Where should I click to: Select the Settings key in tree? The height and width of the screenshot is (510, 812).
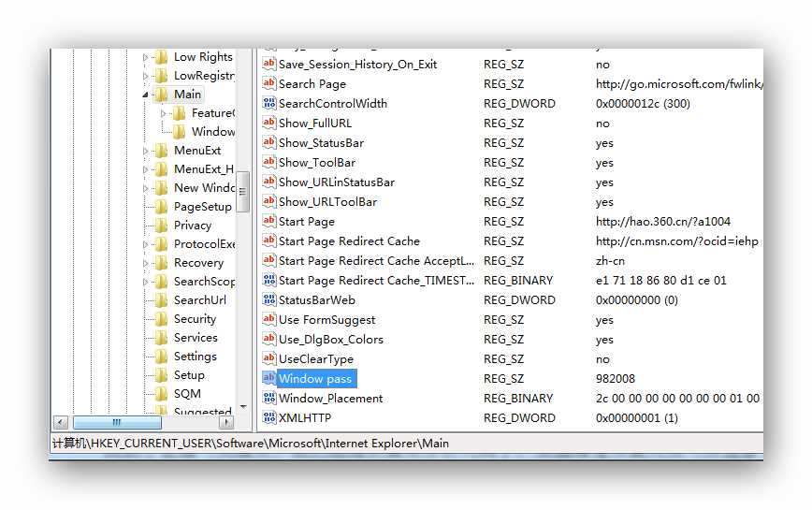coord(196,357)
